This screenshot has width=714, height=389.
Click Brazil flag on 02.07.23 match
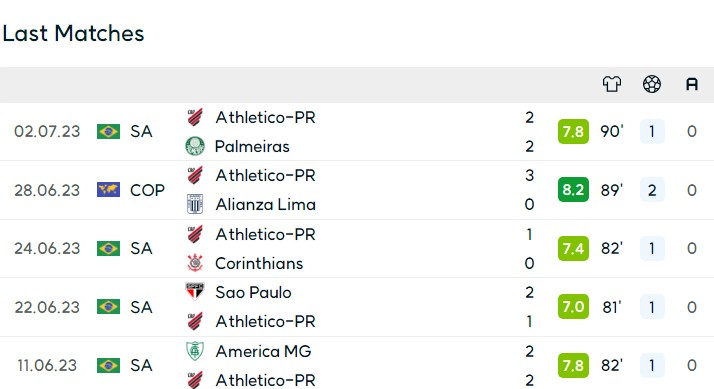tap(108, 131)
